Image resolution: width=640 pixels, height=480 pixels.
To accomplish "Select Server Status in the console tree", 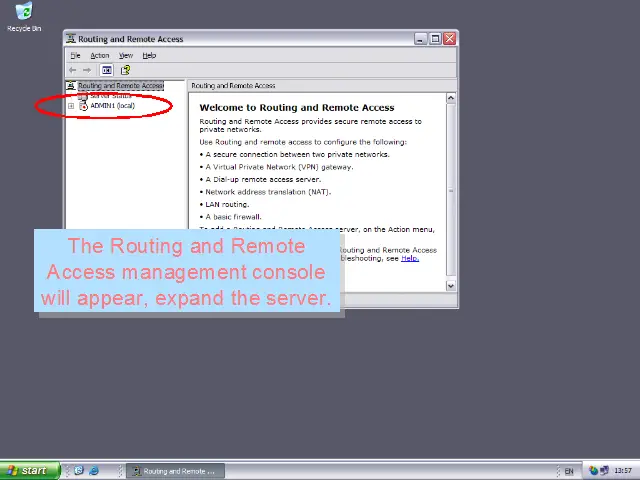I will click(110, 96).
